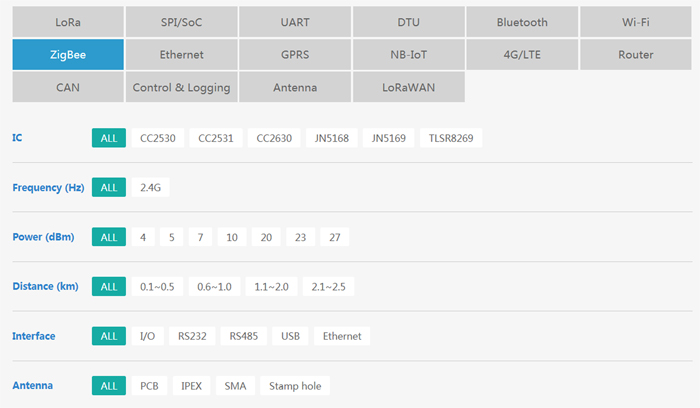Open the LoRa category tab
Screen dimensions: 700x408
(68, 22)
